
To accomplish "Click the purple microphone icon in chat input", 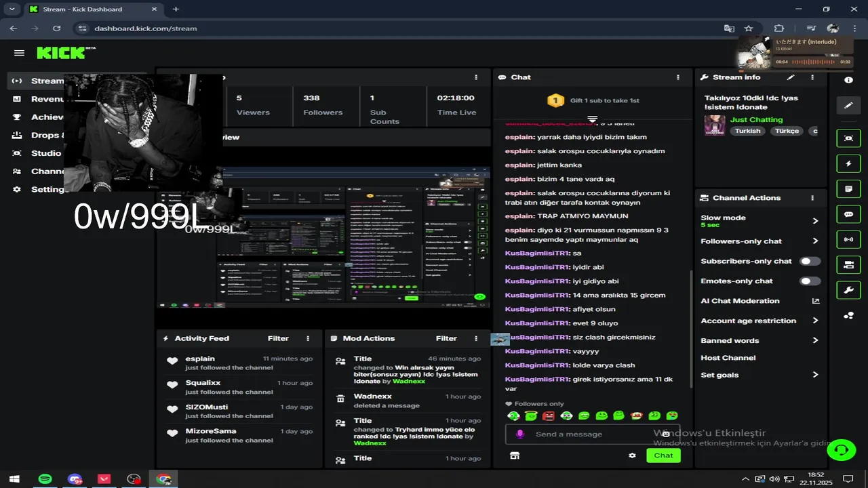I will click(x=520, y=434).
